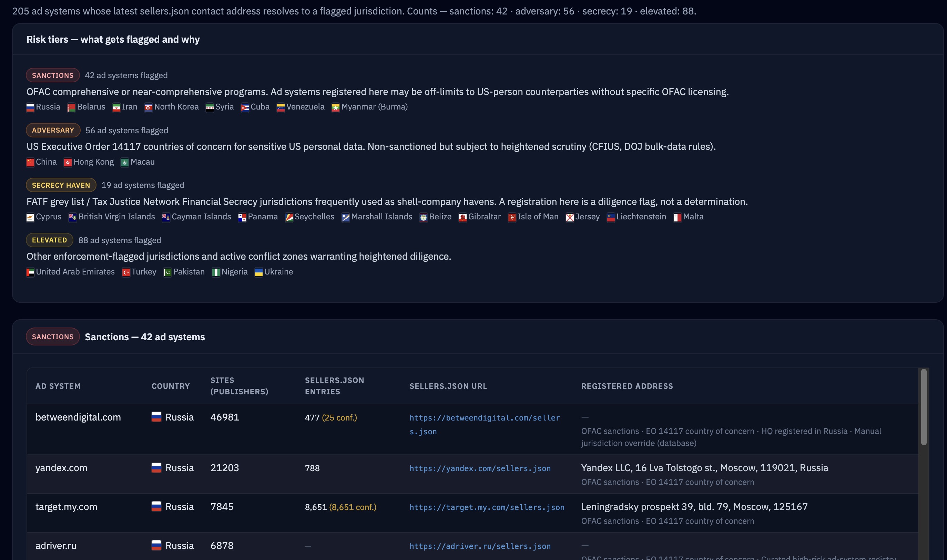Click the (25 conf.) entries note

pos(339,418)
